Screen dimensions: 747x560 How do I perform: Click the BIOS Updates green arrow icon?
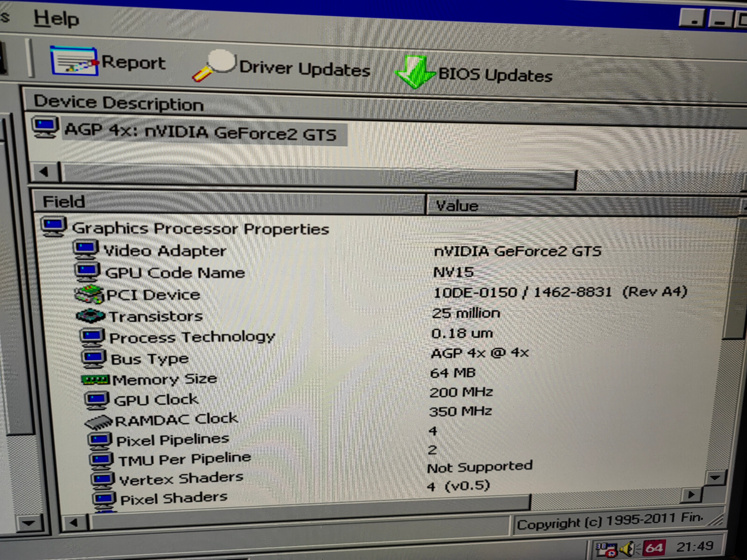click(x=414, y=71)
